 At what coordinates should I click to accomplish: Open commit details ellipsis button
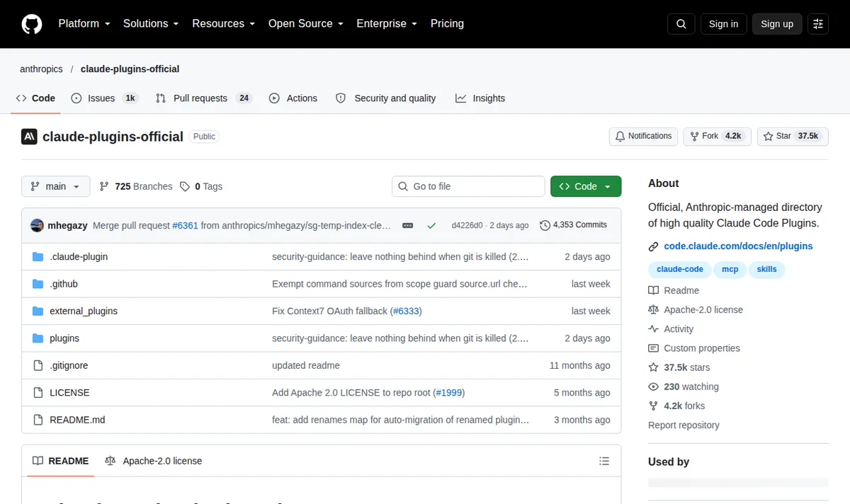tap(407, 225)
